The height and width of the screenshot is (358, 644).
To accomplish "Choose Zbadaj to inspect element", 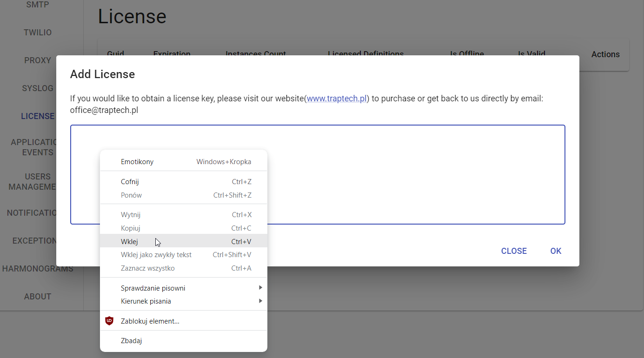I will 184,341.
